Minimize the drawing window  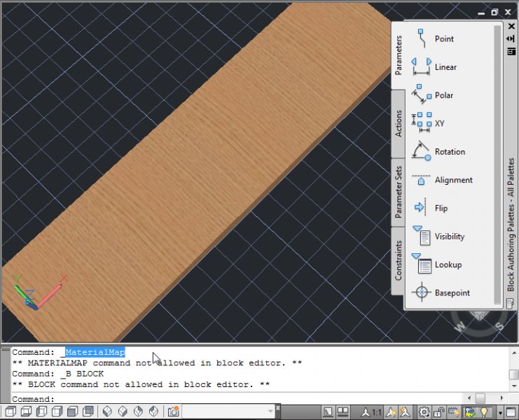point(482,13)
